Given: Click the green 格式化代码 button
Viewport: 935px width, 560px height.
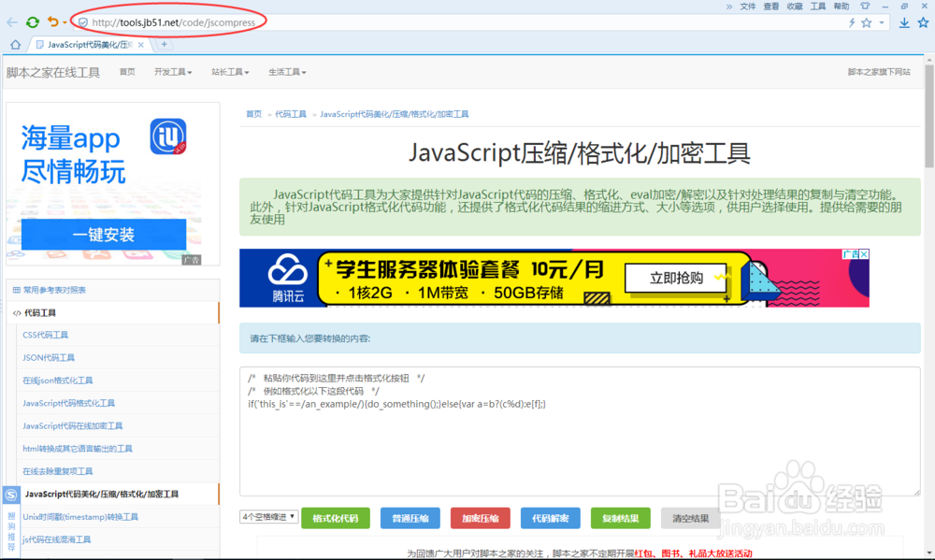Looking at the screenshot, I should pos(338,517).
